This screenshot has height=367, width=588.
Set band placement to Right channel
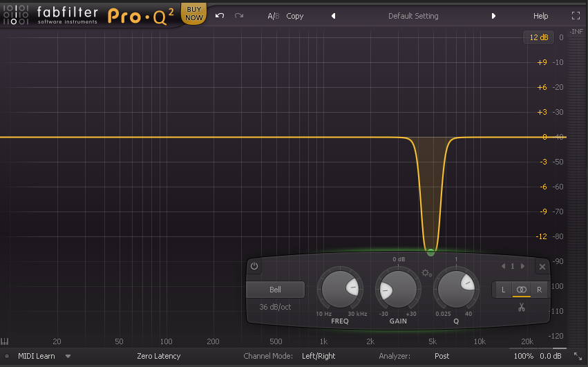[539, 290]
